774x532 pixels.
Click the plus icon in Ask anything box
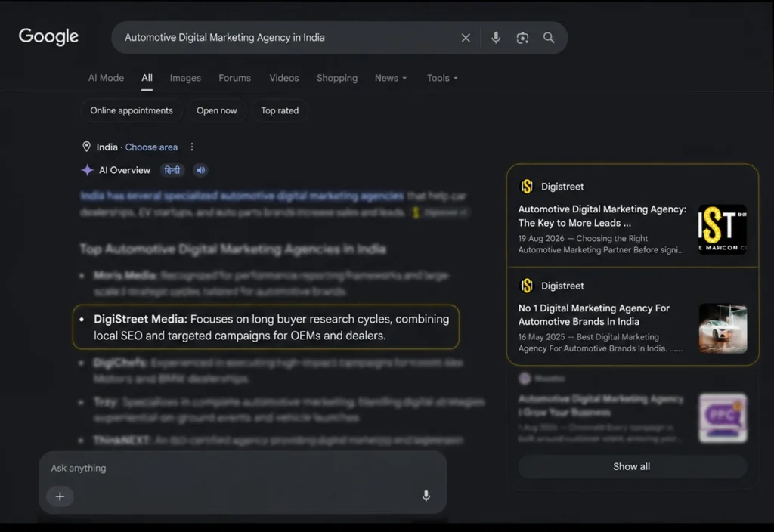pos(60,496)
